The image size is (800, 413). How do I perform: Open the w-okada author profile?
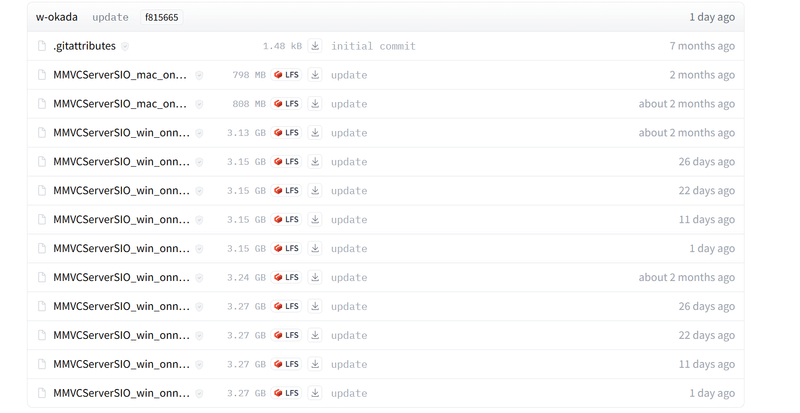[57, 17]
